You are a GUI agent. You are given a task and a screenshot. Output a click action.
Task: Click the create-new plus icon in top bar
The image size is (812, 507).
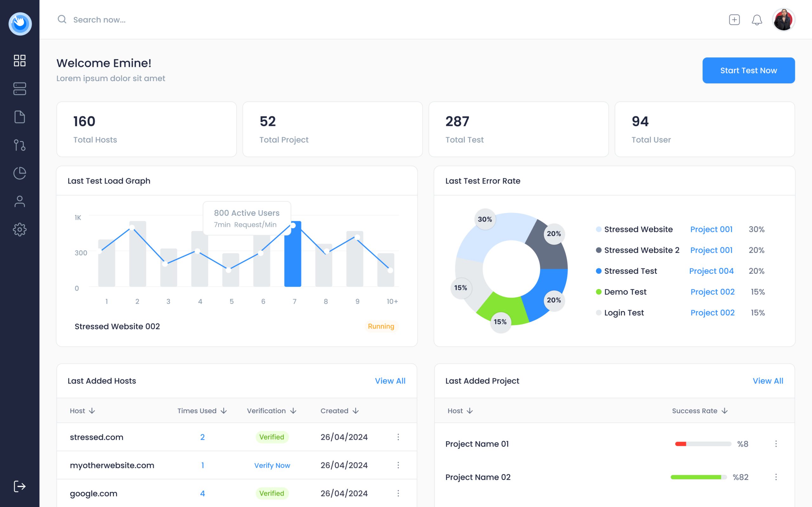point(734,20)
